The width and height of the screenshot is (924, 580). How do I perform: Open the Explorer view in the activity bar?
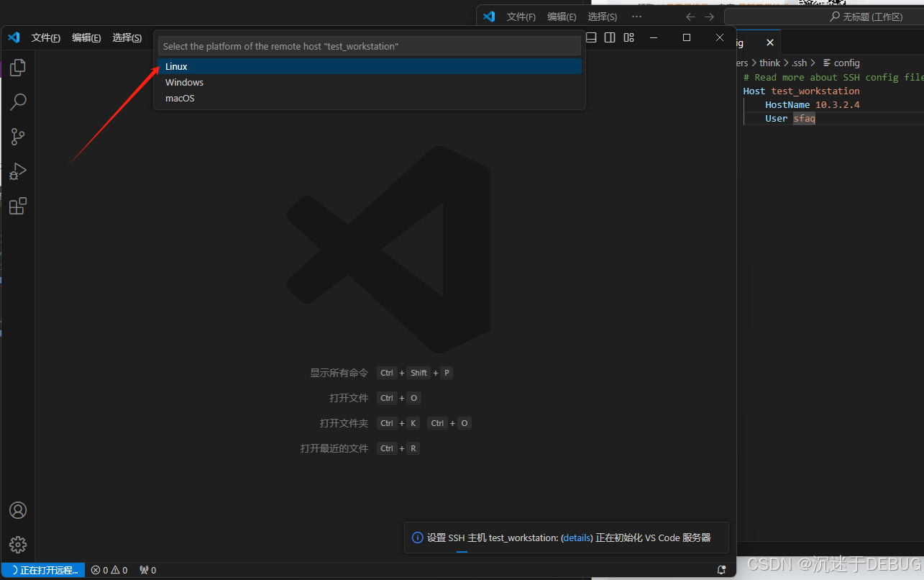point(18,68)
